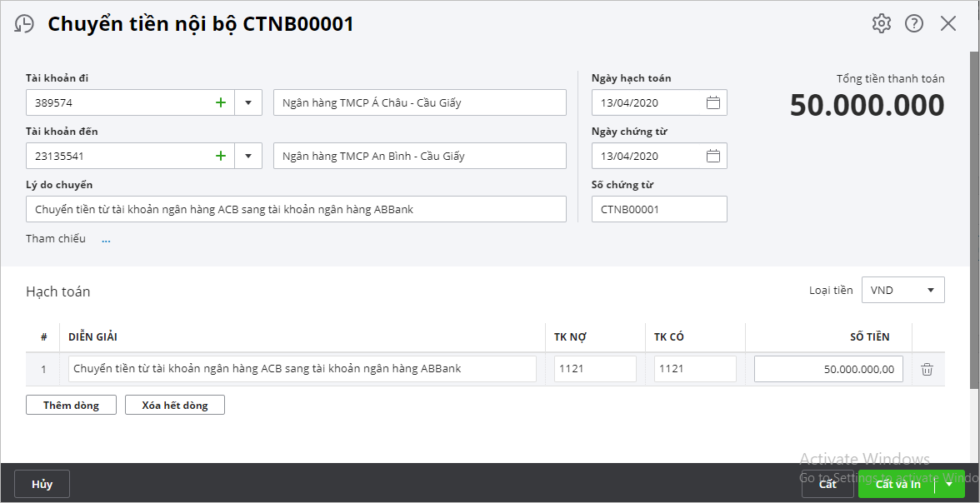980x503 pixels.
Task: Click the history clock icon beside title
Action: coord(24,24)
